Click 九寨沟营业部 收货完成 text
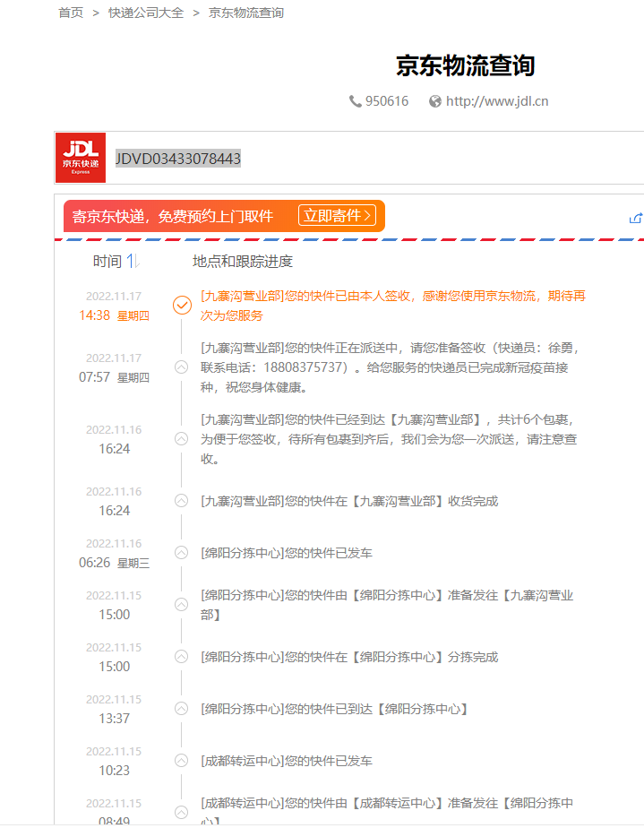This screenshot has width=644, height=828. click(349, 501)
